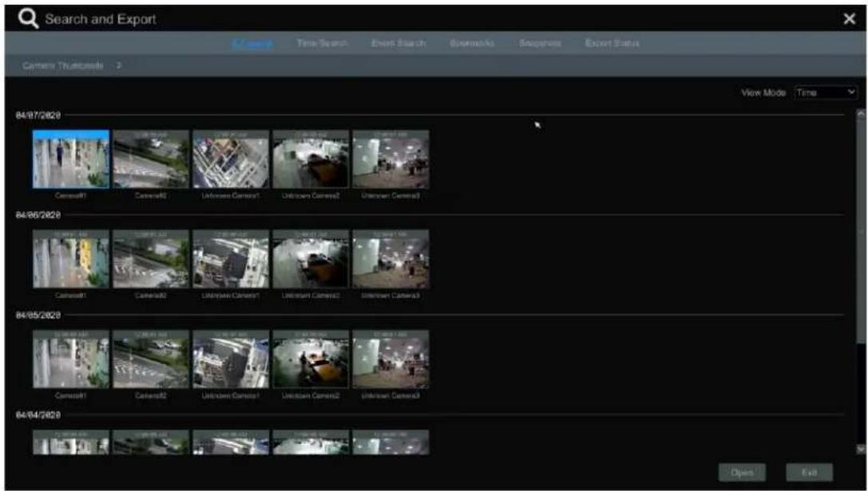Screen dimensions: 868x491
Task: Click the Open button
Action: pyautogui.click(x=742, y=473)
